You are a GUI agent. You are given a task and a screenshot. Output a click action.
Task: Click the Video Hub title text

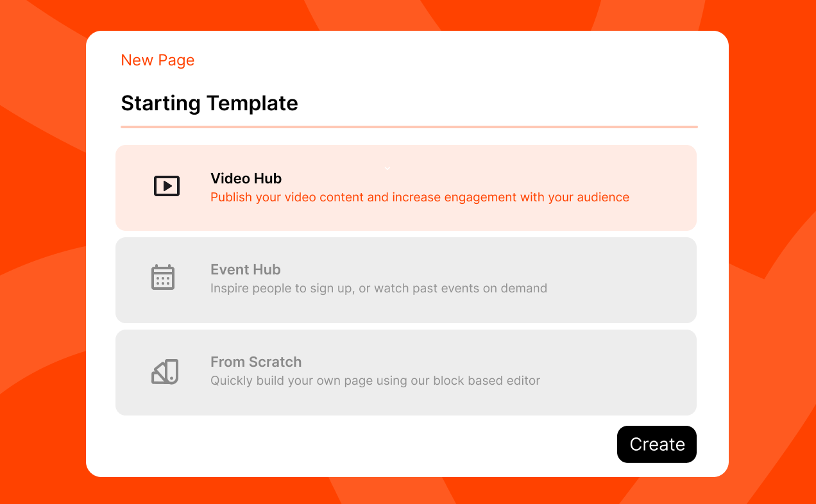coord(246,179)
